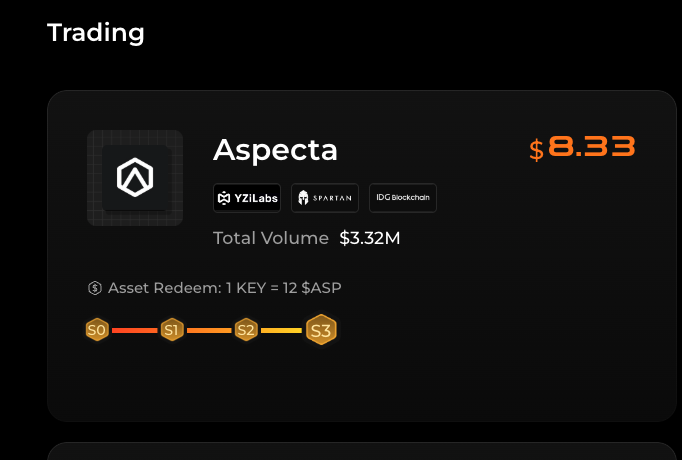The image size is (682, 460).
Task: Open the next trading card below Aspecta
Action: click(x=362, y=451)
